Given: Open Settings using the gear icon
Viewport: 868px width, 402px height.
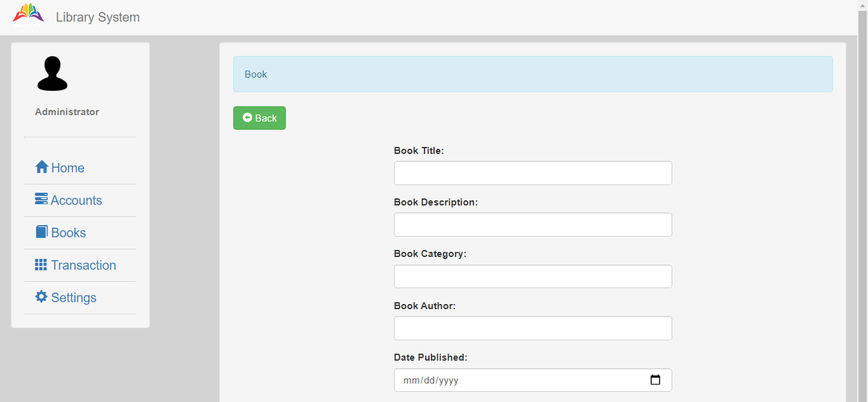Looking at the screenshot, I should 41,297.
